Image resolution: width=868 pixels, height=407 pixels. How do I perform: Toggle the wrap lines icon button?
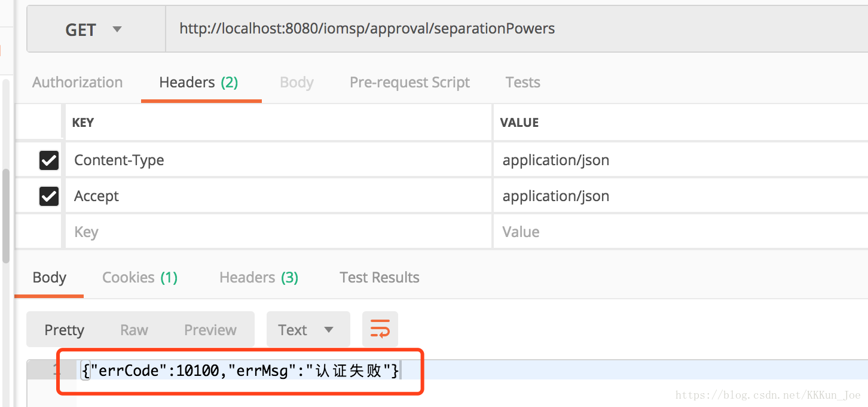380,329
